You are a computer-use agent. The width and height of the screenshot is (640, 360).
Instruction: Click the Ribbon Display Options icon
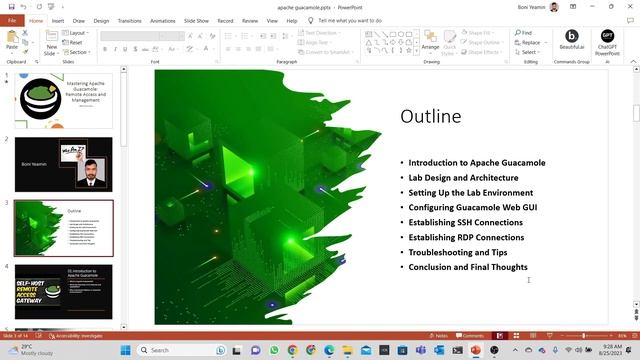point(573,7)
